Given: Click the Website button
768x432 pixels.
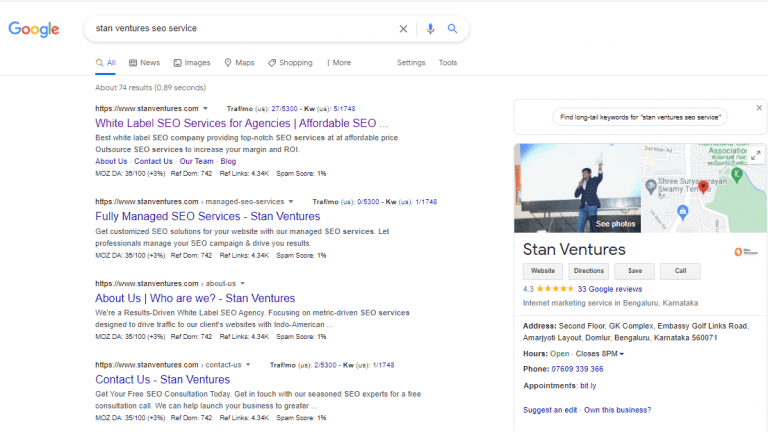Looking at the screenshot, I should 543,271.
